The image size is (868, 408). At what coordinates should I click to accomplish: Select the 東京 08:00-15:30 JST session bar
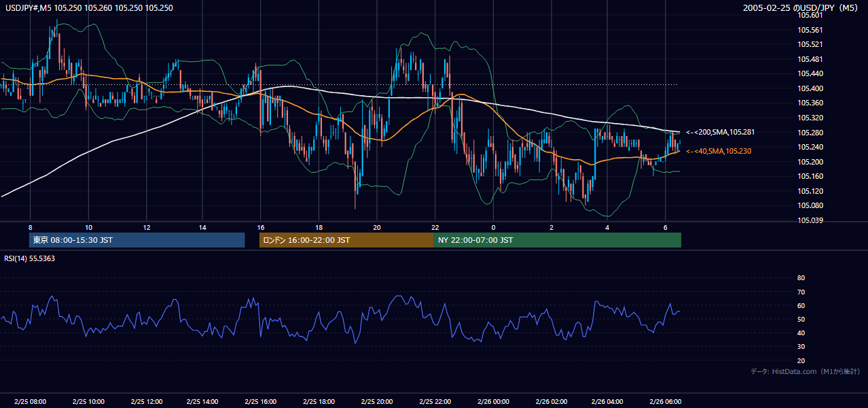tap(137, 240)
